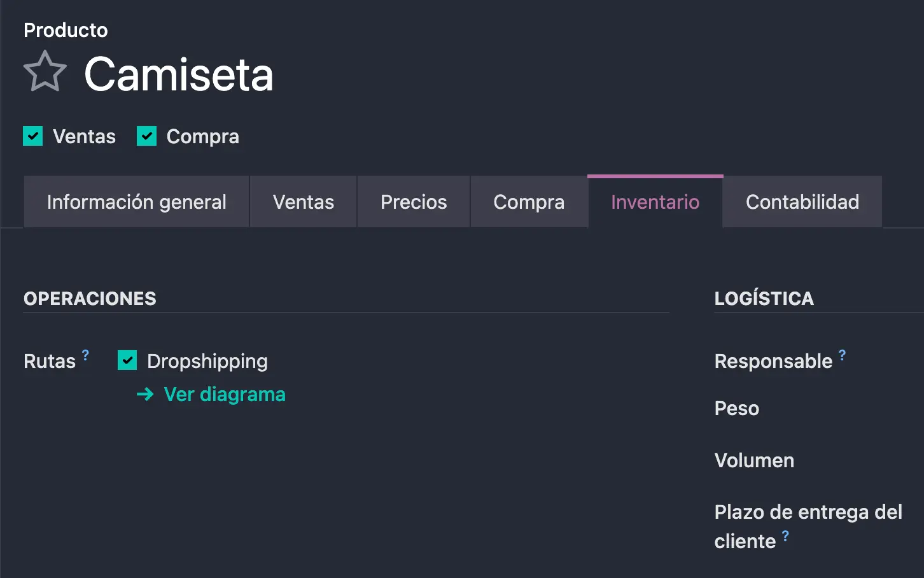The width and height of the screenshot is (924, 578).
Task: Select the Inventario tab
Action: [655, 201]
